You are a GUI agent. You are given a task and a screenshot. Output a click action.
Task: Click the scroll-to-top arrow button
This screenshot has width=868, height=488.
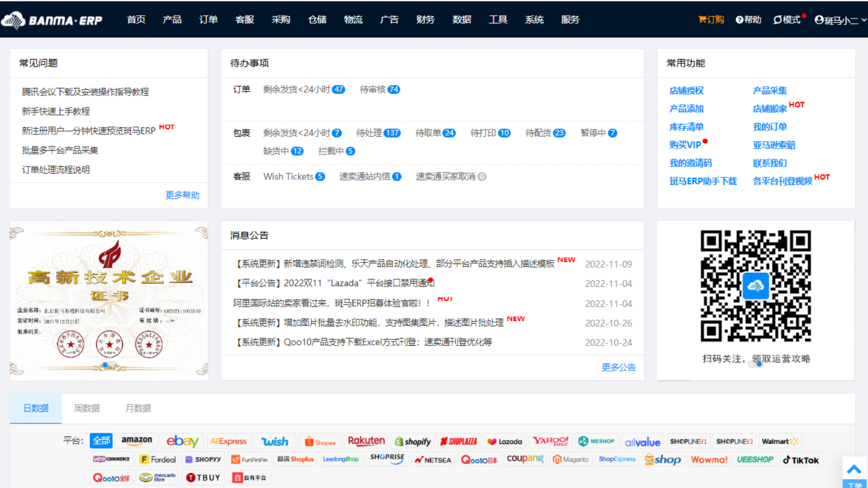pyautogui.click(x=854, y=468)
